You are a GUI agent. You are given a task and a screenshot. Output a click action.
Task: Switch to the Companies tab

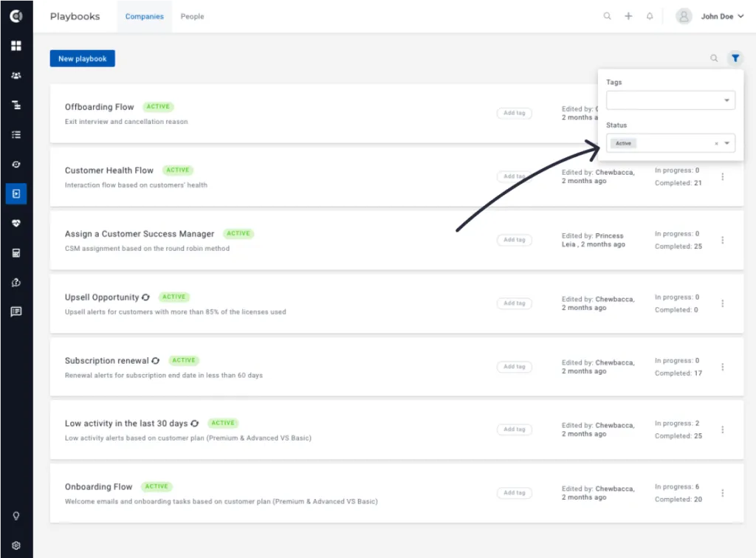144,16
